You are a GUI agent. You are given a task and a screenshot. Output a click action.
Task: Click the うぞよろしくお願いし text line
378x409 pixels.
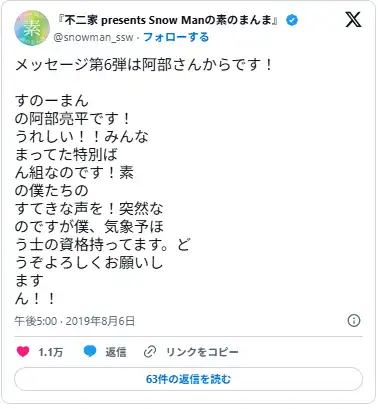point(89,263)
